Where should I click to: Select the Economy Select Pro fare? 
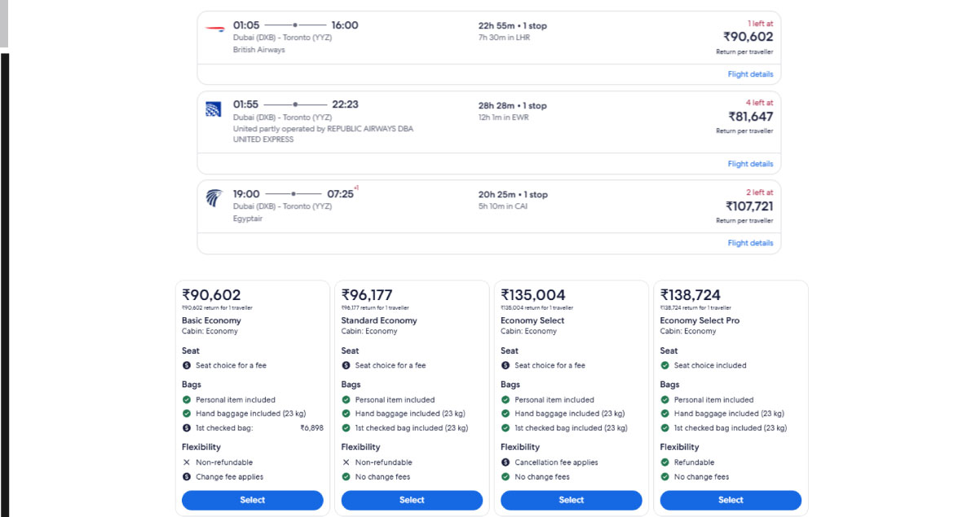tap(731, 500)
